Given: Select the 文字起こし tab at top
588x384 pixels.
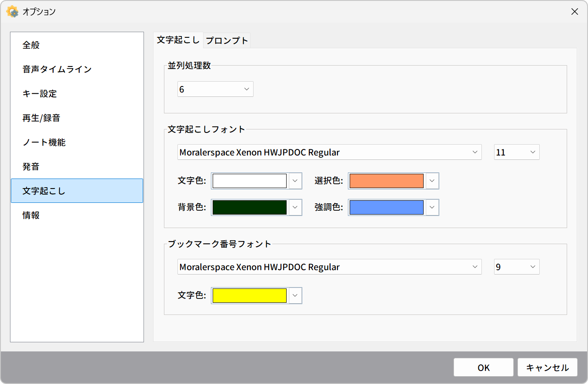Looking at the screenshot, I should pyautogui.click(x=178, y=40).
